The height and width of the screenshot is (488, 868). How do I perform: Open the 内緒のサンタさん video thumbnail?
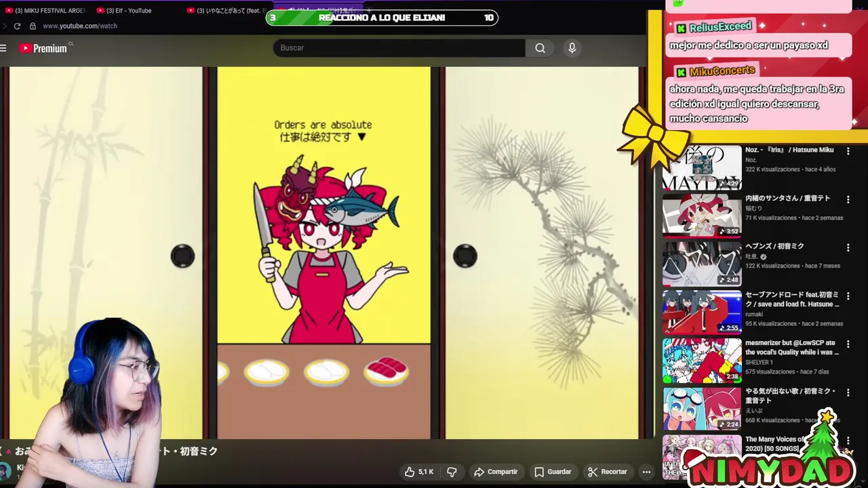[x=702, y=216]
